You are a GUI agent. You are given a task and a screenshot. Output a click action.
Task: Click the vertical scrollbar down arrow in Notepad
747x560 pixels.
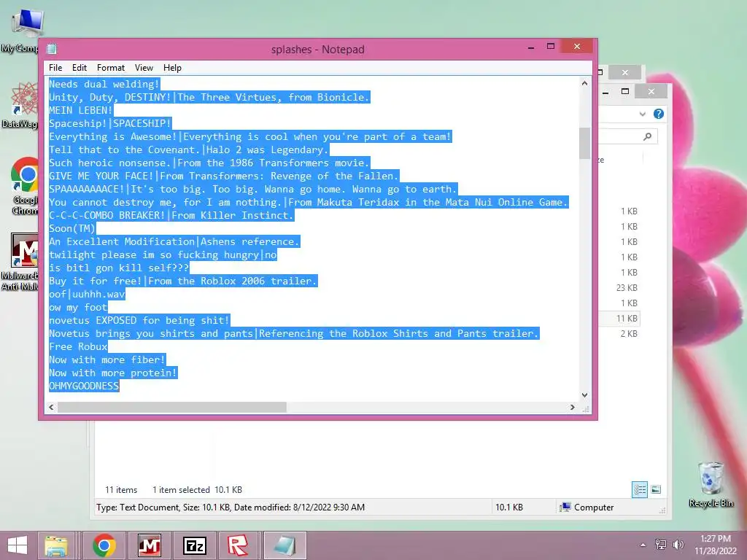click(584, 394)
